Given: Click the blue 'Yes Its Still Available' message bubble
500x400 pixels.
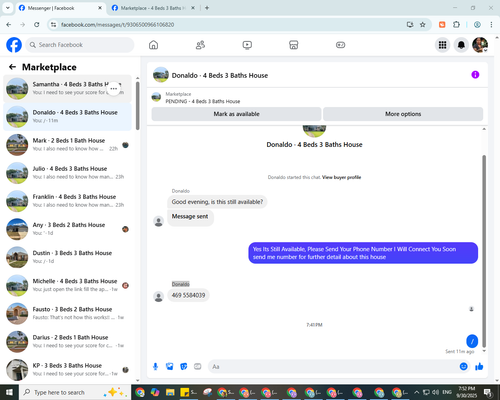Looking at the screenshot, I should [x=363, y=253].
